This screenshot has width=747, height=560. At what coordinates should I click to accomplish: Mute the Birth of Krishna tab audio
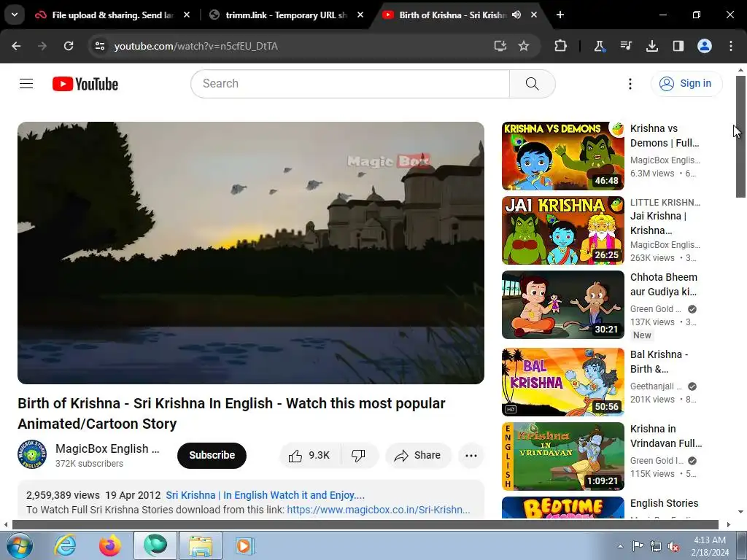pyautogui.click(x=516, y=15)
